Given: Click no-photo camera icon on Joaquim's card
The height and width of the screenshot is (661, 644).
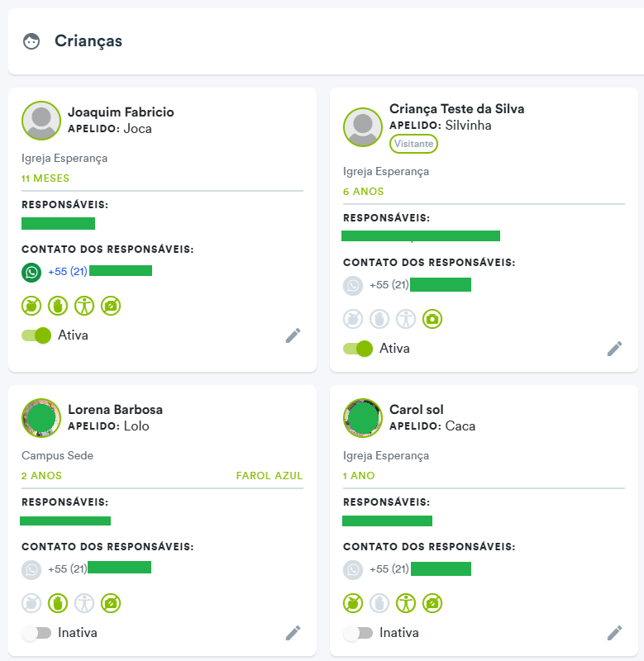Looking at the screenshot, I should coord(111,306).
